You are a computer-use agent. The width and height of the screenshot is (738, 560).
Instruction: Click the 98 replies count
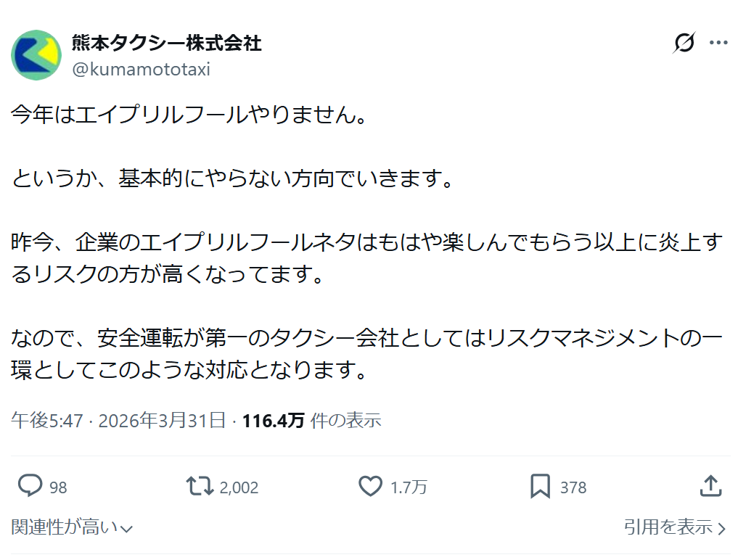point(58,487)
